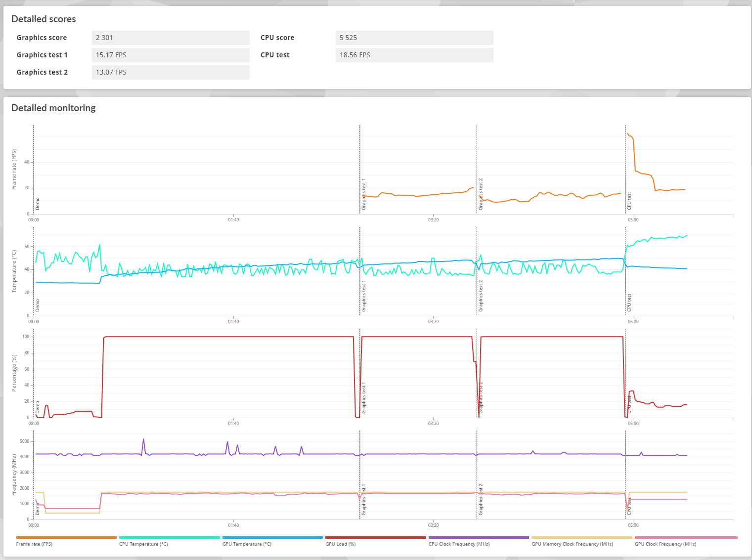
Task: Select the Graphics test 2 value 13.07 FPS
Action: tap(171, 72)
